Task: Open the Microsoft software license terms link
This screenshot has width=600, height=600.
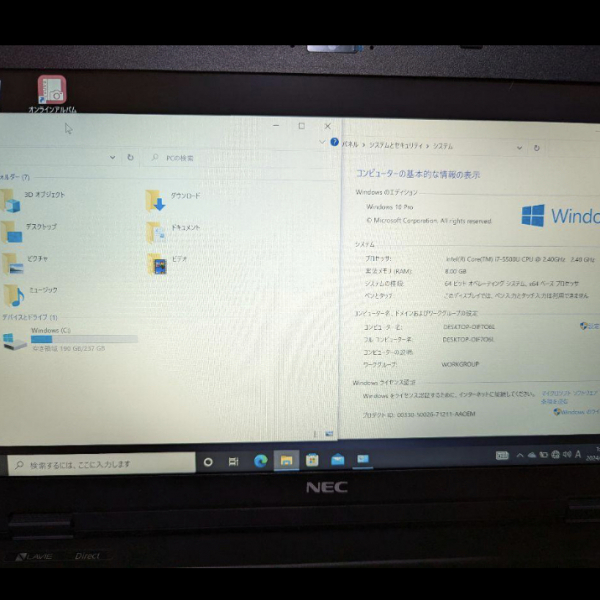Action: click(570, 397)
